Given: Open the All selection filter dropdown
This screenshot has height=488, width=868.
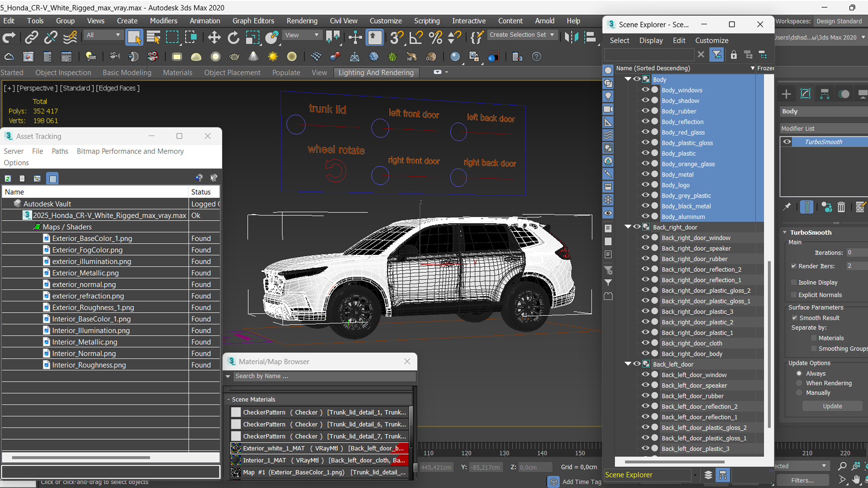Looking at the screenshot, I should pyautogui.click(x=103, y=35).
